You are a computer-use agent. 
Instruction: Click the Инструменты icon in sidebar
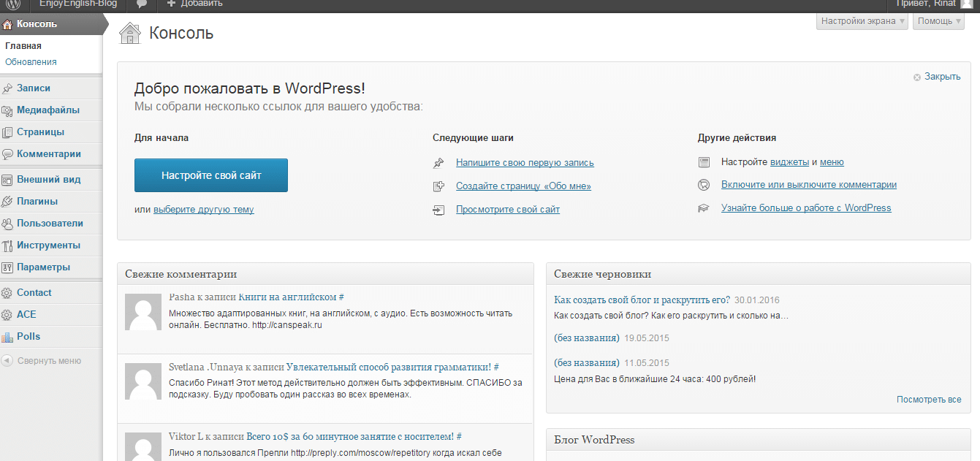tap(8, 245)
